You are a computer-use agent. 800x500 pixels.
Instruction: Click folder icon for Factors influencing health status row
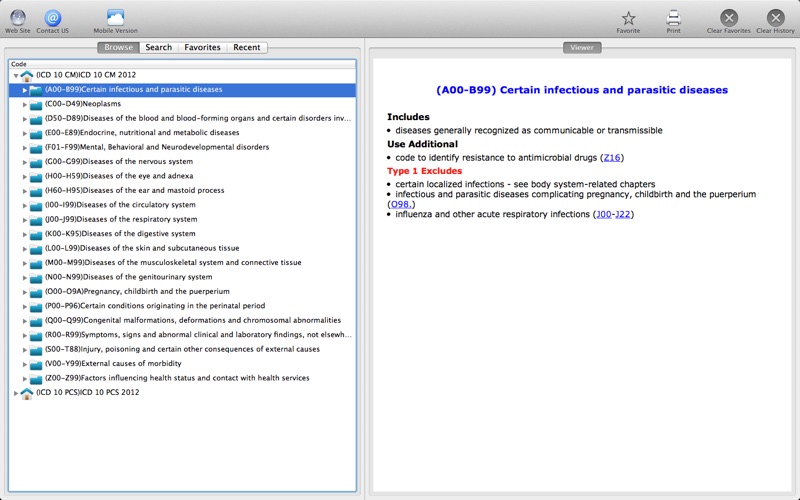click(36, 379)
